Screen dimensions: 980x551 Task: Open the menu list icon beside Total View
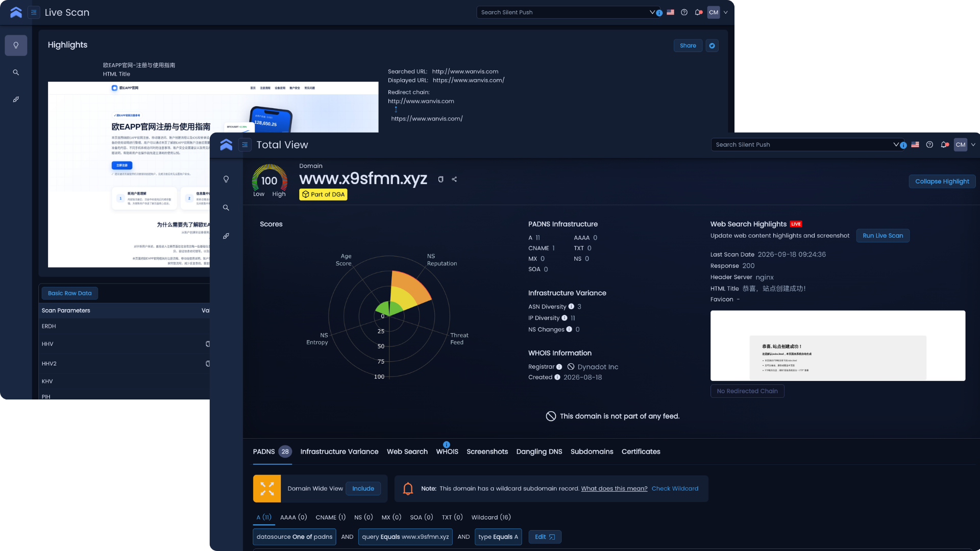pos(245,145)
